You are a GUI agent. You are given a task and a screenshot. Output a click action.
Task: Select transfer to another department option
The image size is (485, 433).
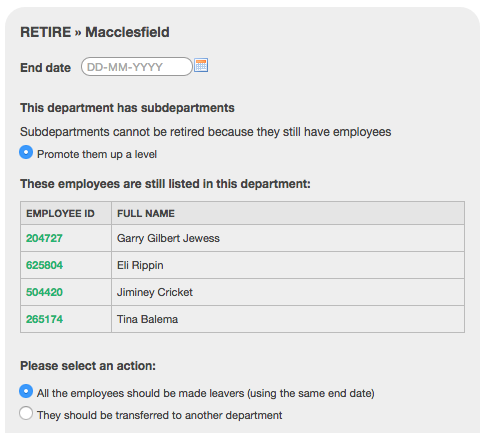26,413
